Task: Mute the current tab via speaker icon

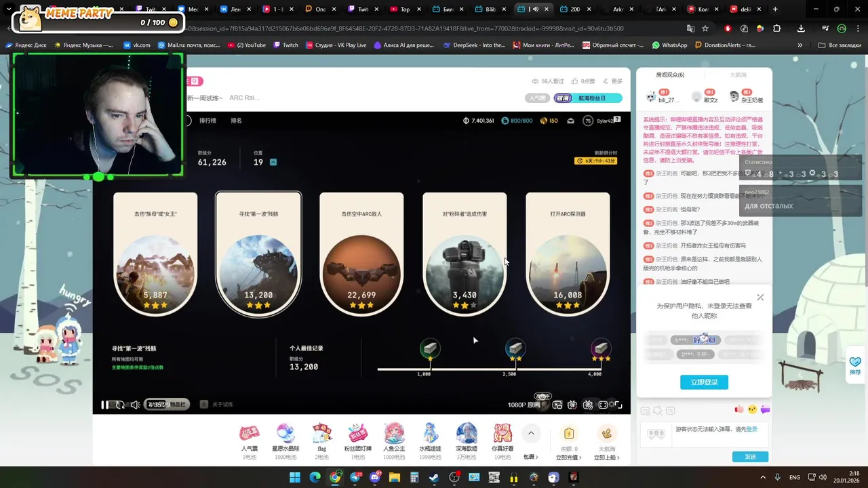Action: pyautogui.click(x=534, y=9)
